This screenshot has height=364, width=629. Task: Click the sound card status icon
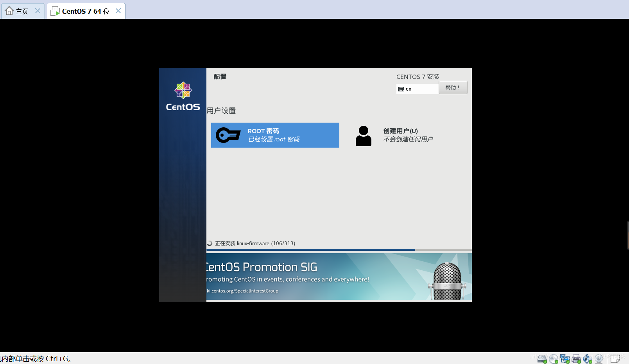587,359
